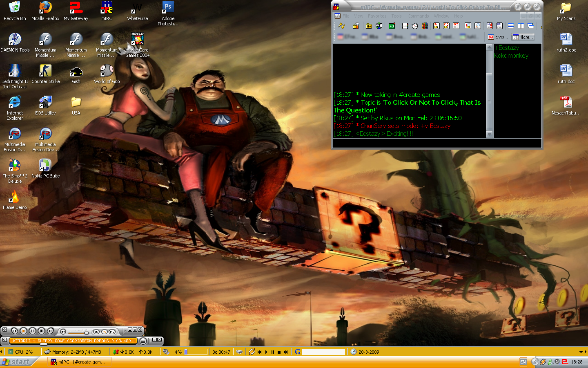Click the mIRC taskbar button

pyautogui.click(x=80, y=362)
